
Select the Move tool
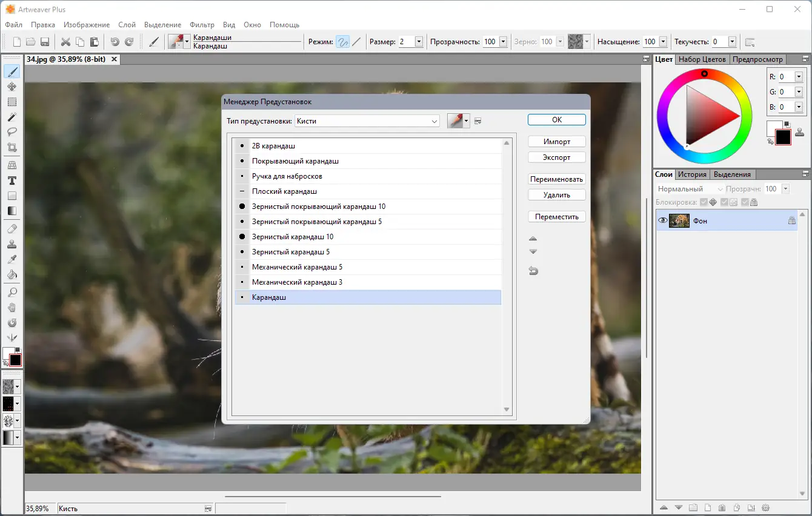(x=12, y=86)
